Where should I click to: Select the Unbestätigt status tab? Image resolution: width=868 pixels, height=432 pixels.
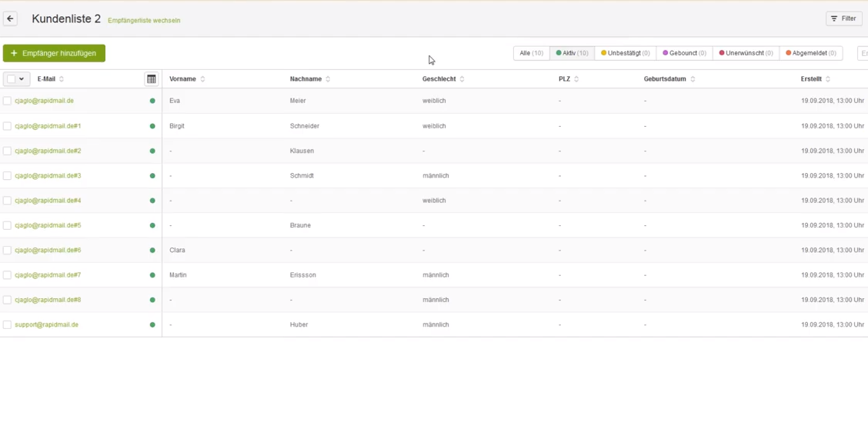[625, 53]
